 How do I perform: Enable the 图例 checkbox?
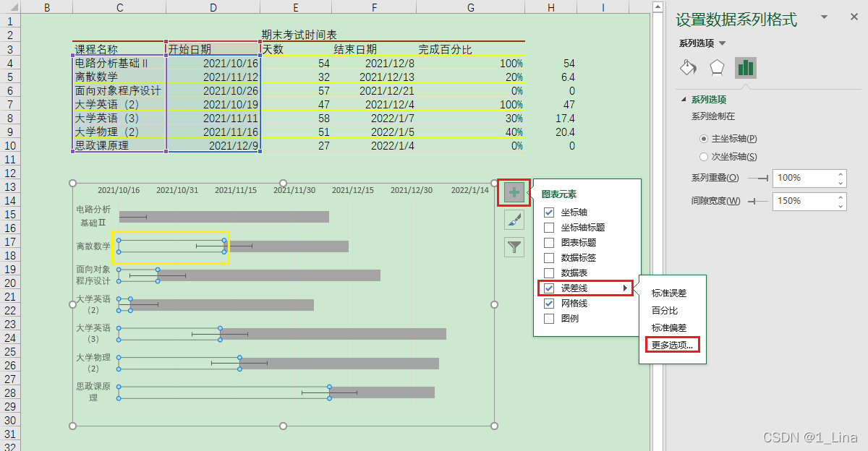point(549,319)
